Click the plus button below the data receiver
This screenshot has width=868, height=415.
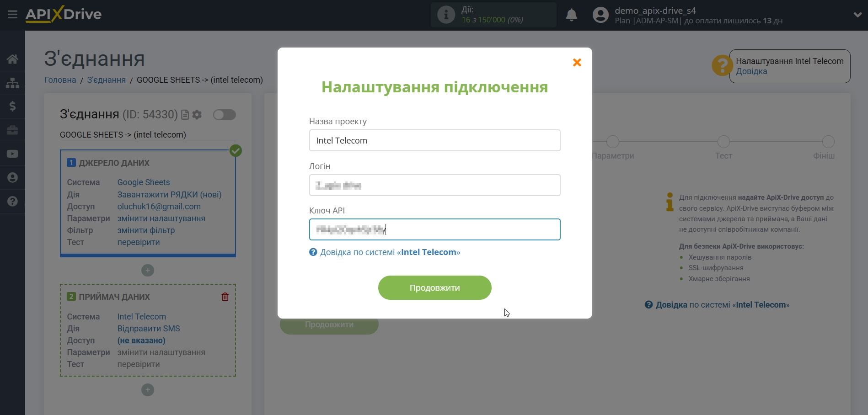(147, 390)
